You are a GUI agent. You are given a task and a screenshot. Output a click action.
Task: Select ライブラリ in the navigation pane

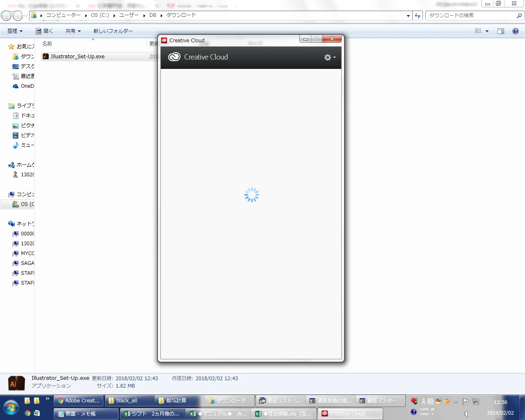[21, 105]
